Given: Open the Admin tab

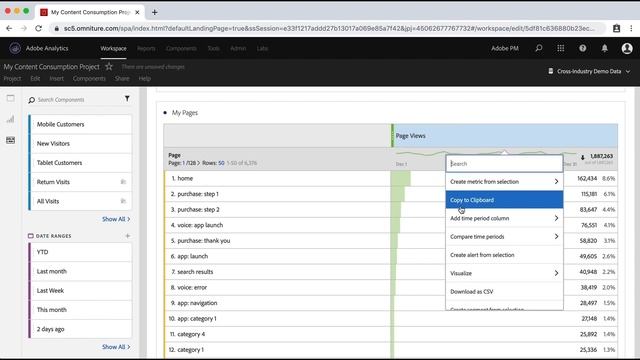Looking at the screenshot, I should tap(238, 48).
